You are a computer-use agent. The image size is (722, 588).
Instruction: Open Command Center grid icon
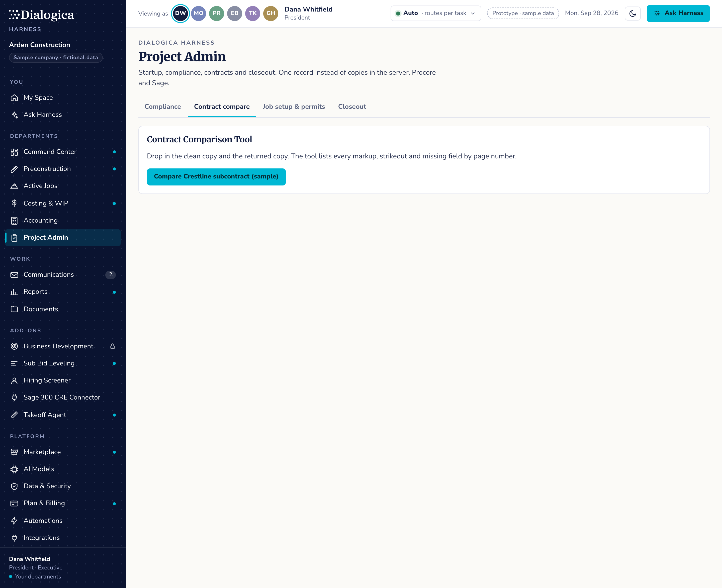(14, 152)
